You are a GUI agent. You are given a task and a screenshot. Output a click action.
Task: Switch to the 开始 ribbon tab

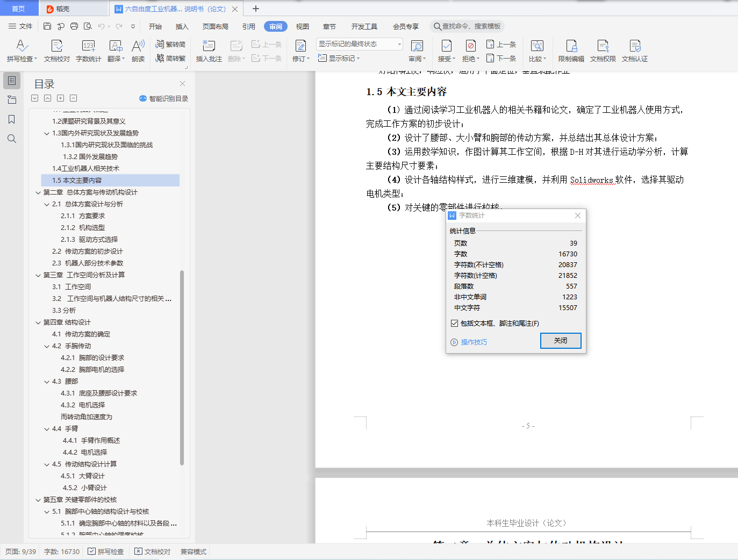coord(155,26)
